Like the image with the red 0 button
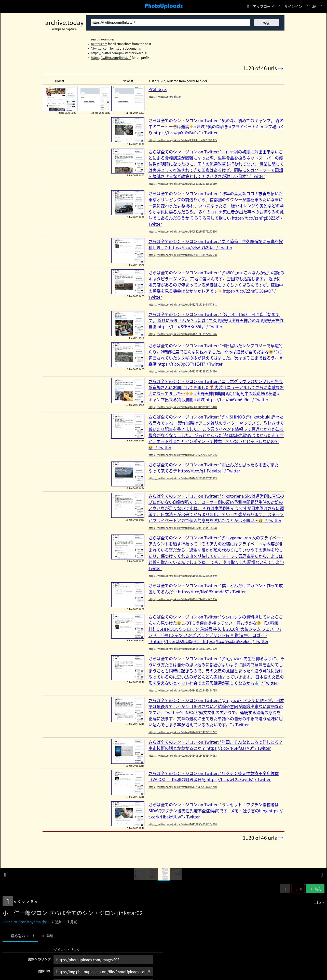Viewport: 327px width, 980px height. pos(298,889)
